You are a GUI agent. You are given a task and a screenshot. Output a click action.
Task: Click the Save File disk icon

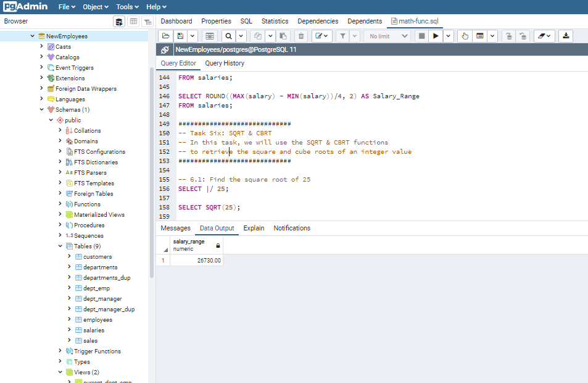[x=180, y=36]
